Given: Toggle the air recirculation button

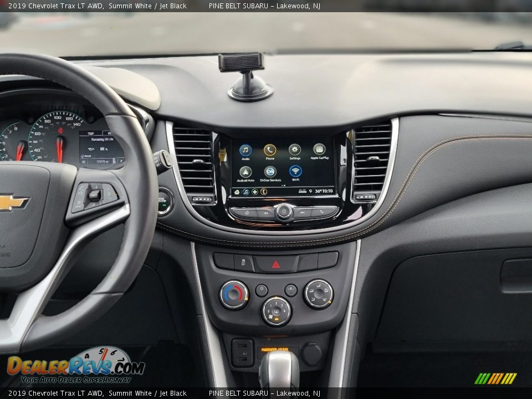Looking at the screenshot, I should [x=291, y=290].
